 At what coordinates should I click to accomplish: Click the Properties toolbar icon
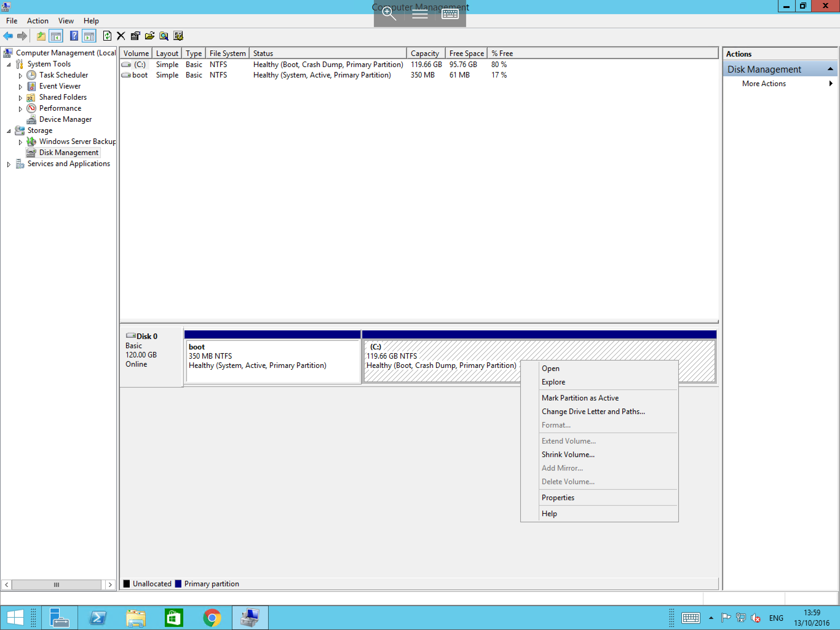pos(135,36)
